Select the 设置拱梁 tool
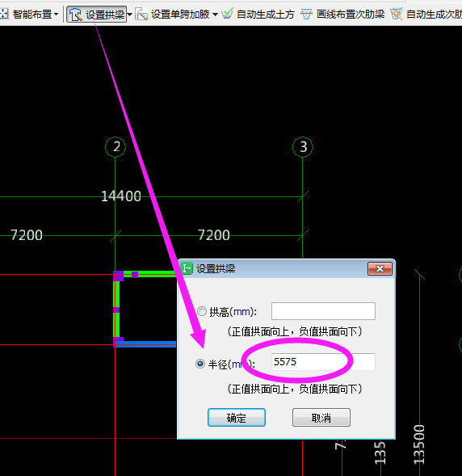462x476 pixels. [96, 15]
